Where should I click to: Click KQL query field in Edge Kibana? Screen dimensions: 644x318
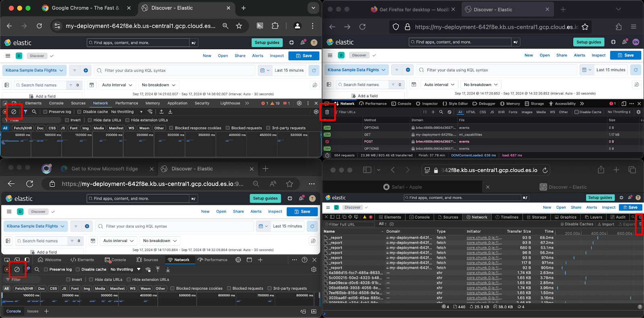(x=174, y=226)
